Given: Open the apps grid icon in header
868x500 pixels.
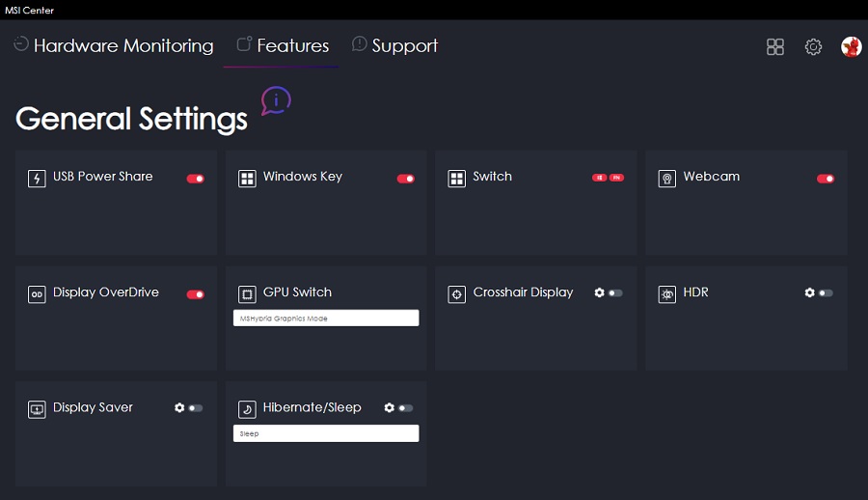Looking at the screenshot, I should coord(774,46).
